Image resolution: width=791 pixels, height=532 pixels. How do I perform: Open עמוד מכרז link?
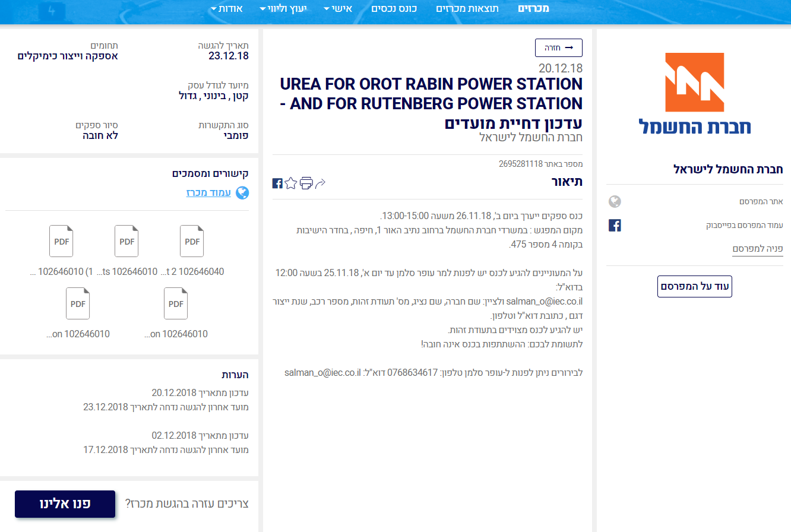click(x=208, y=193)
